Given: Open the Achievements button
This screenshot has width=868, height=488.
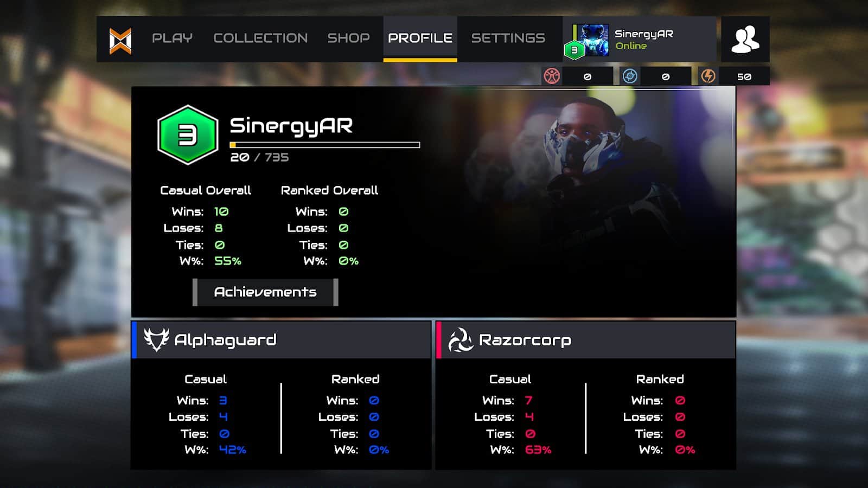Looking at the screenshot, I should [x=265, y=292].
